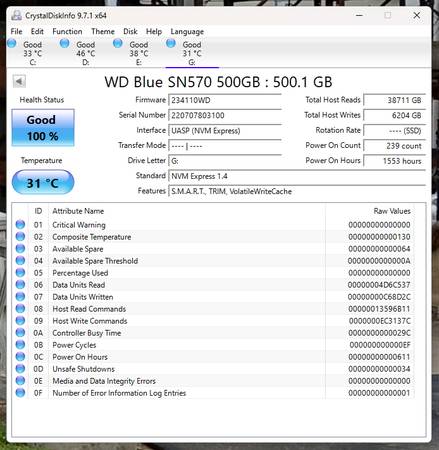This screenshot has width=439, height=450.
Task: Click the previous disk arrow icon
Action: tap(19, 81)
